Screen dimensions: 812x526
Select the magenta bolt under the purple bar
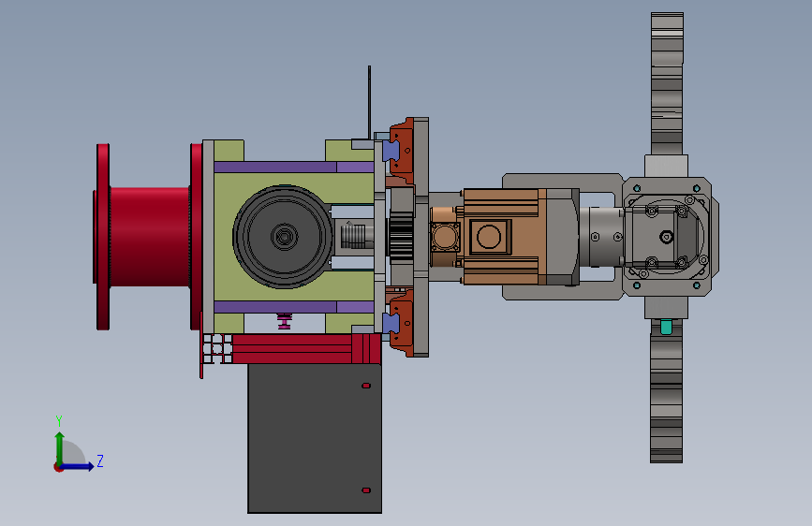(285, 321)
